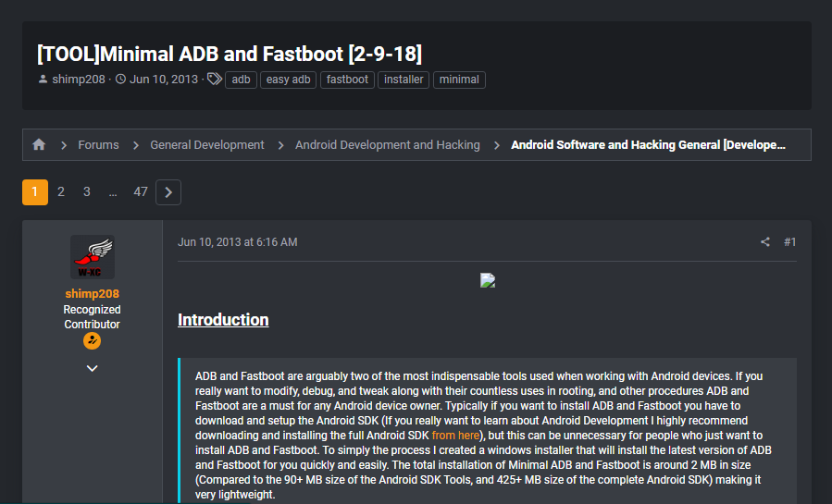
Task: View shimp208's winged shoe avatar
Action: (93, 257)
